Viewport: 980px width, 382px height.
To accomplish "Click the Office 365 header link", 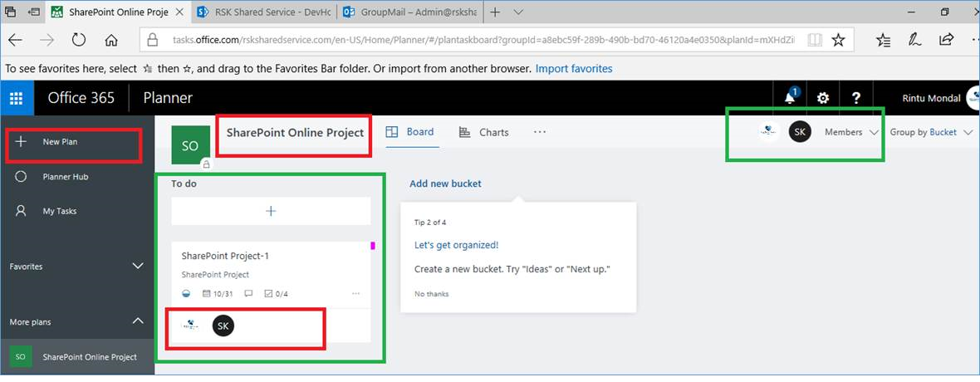I will [81, 97].
